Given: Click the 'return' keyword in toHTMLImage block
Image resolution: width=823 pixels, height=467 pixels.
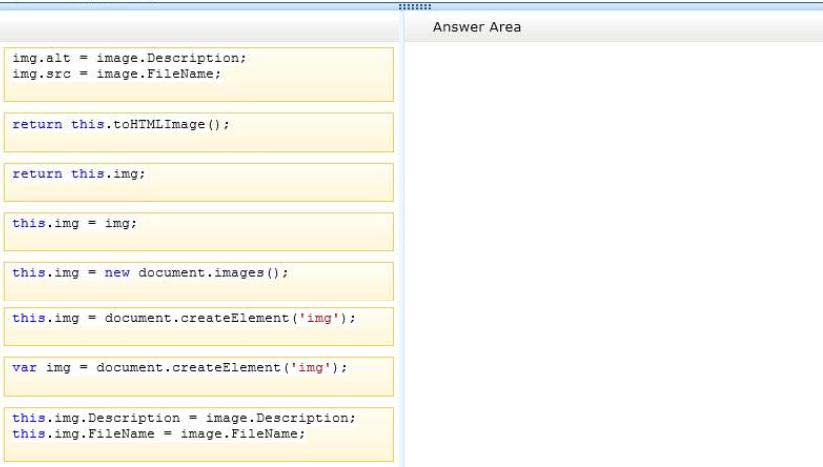Looking at the screenshot, I should (37, 124).
